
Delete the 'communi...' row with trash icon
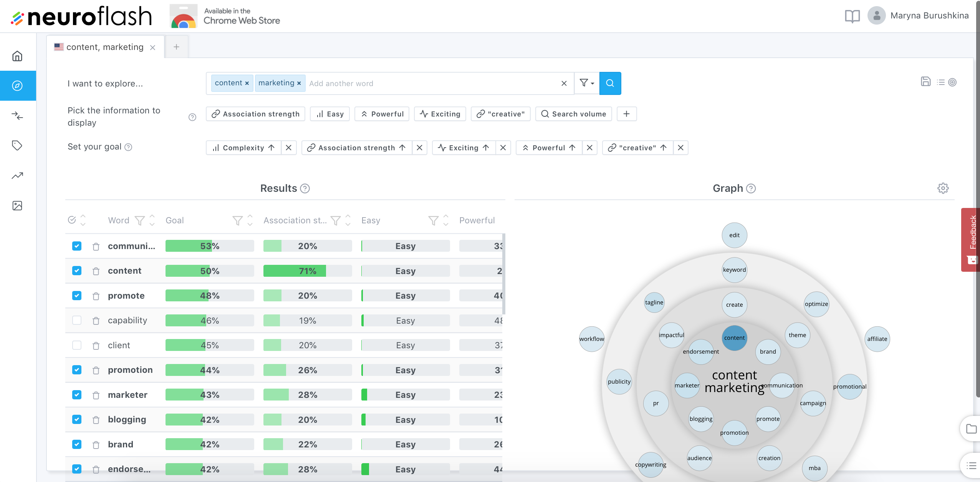click(96, 246)
